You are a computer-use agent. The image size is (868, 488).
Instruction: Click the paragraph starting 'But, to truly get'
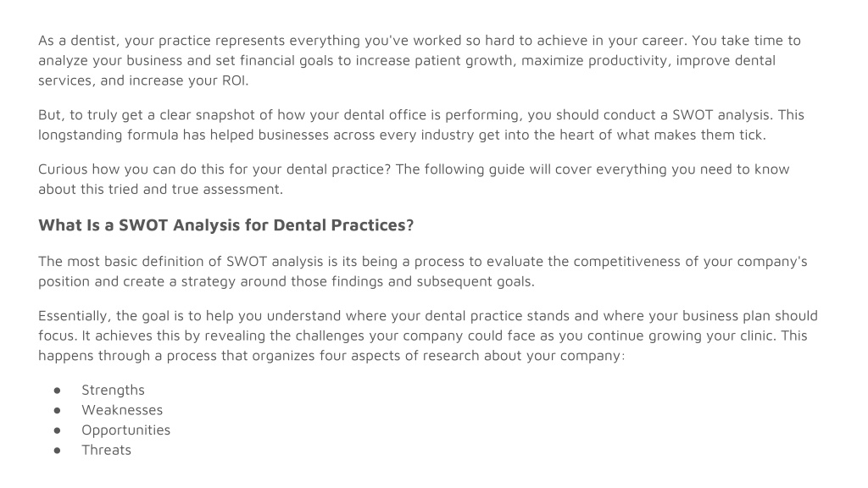click(421, 125)
